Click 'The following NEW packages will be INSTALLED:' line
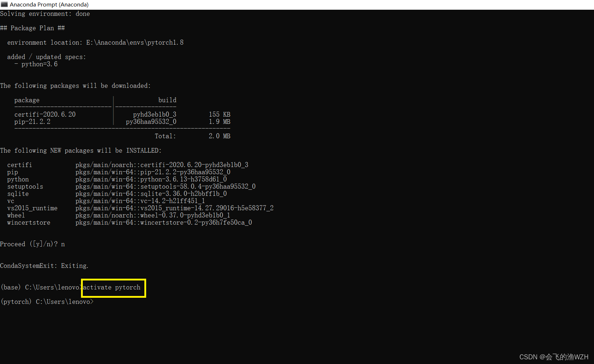Screen dimensions: 594x364 [x=81, y=150]
